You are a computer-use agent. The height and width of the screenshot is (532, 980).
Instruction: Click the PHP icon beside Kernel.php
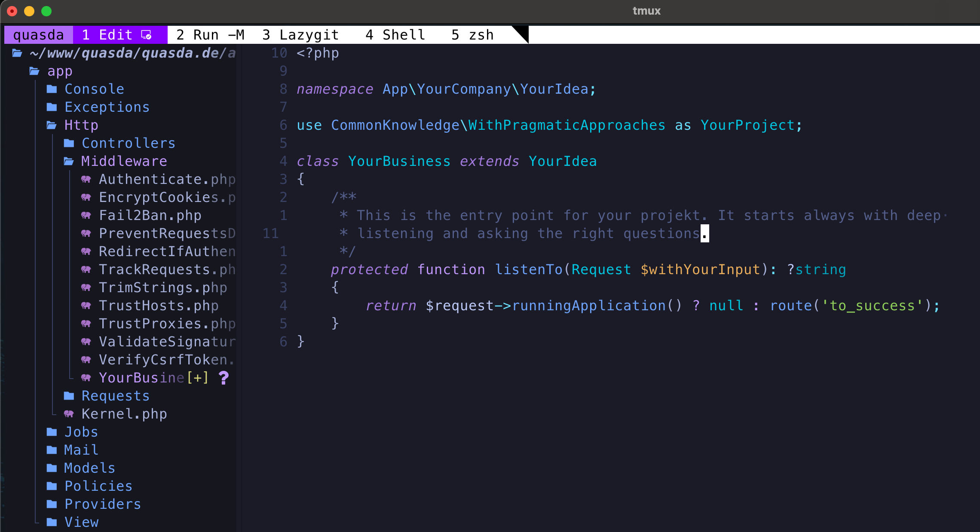(x=69, y=414)
